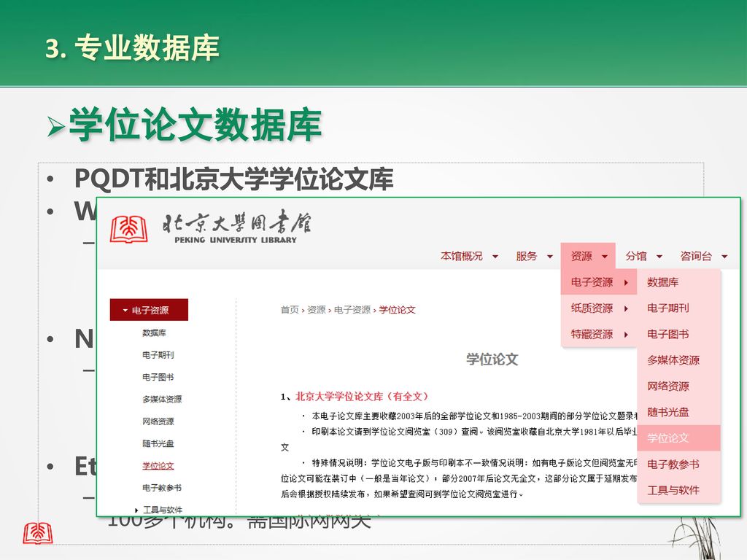The height and width of the screenshot is (560, 747).
Task: Expand the 纸质资源 submenu arrow
Action: click(x=626, y=308)
